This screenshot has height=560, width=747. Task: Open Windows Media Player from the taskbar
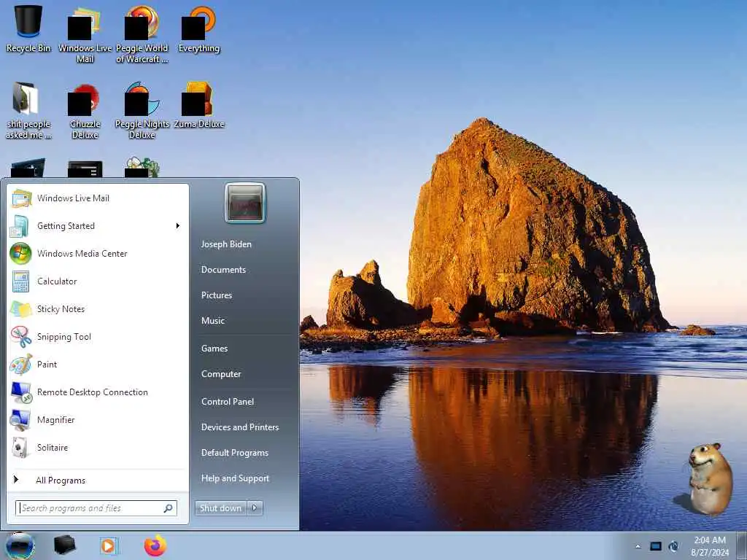point(108,546)
